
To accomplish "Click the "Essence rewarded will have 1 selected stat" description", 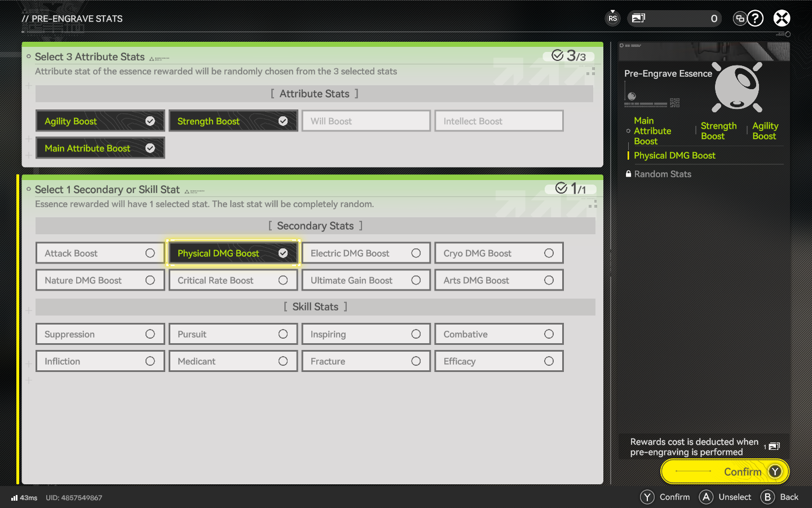I will 204,204.
